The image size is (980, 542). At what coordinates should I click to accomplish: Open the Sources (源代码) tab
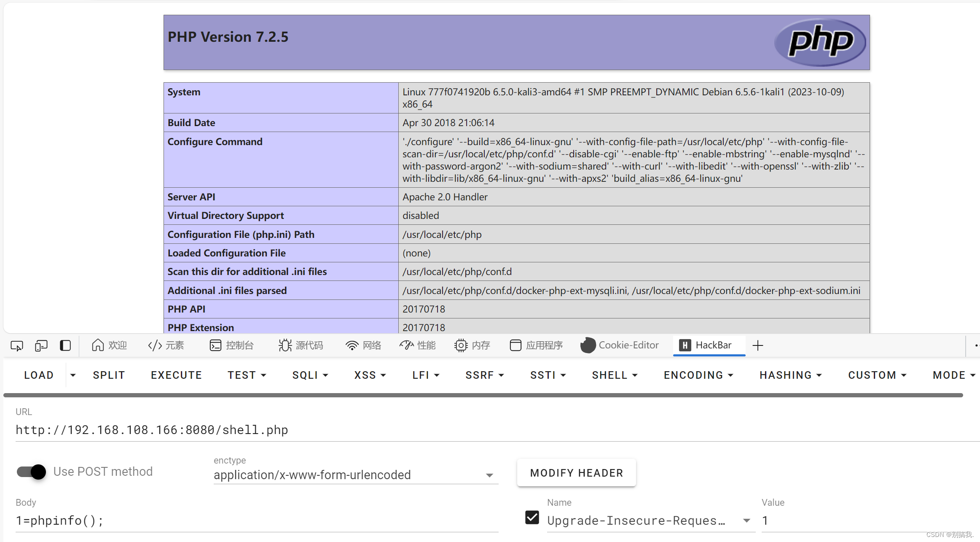coord(301,345)
